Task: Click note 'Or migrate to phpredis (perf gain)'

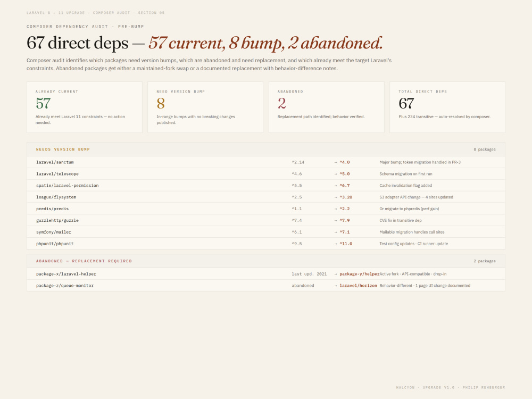Action: tap(409, 209)
